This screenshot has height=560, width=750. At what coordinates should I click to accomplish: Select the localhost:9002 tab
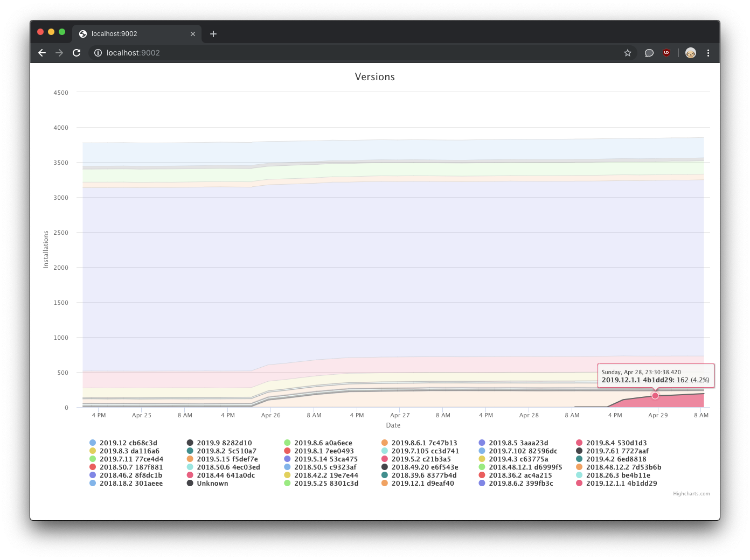tap(137, 33)
